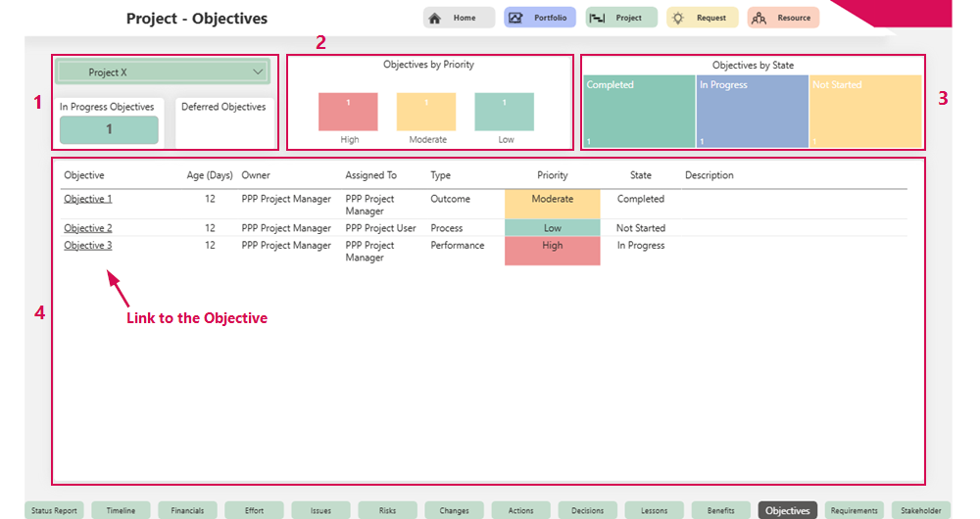
Task: Switch to the Risks tab
Action: [x=387, y=510]
